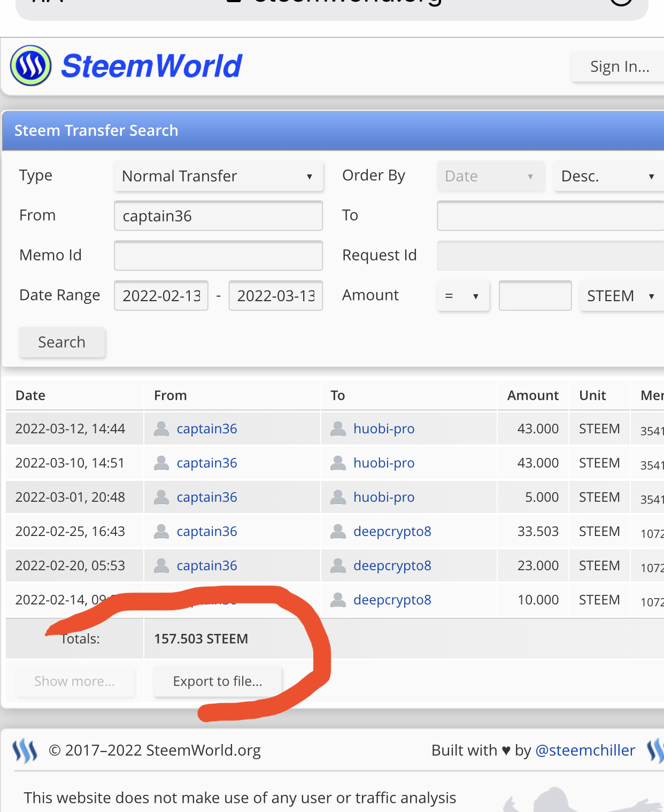Click the date 2022-03-12, 14:44

[70, 428]
